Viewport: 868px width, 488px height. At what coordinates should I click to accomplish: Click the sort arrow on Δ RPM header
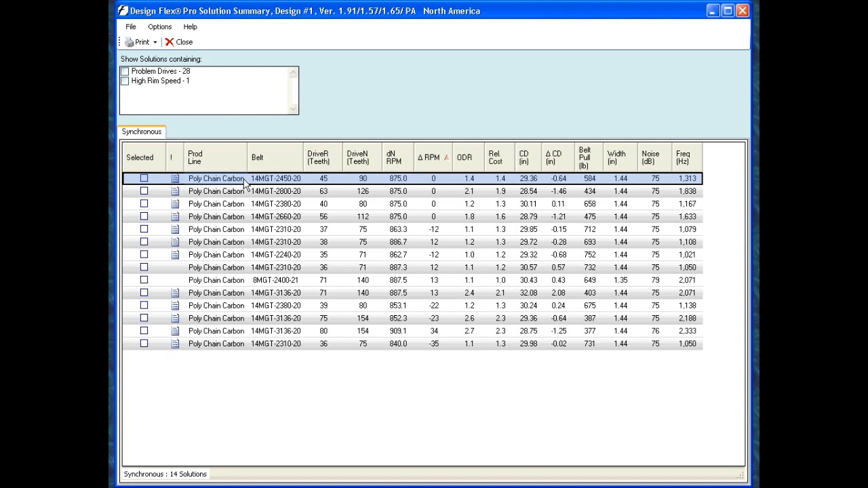pyautogui.click(x=446, y=158)
